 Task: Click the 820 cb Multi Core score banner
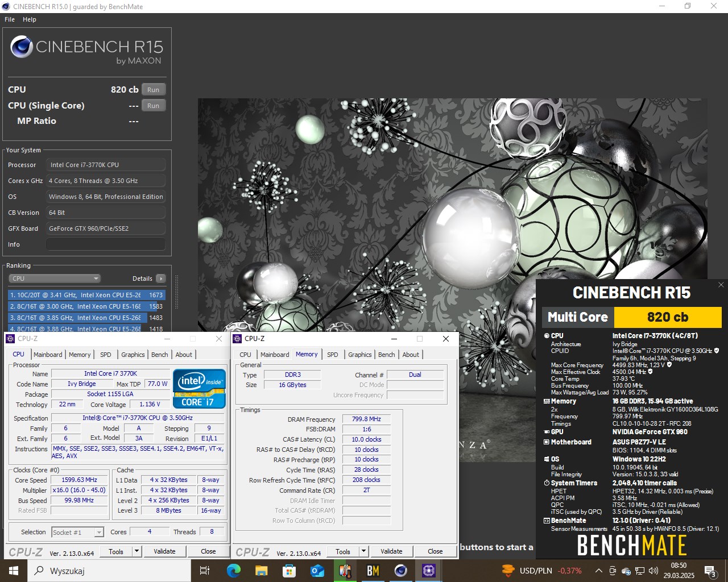coord(668,317)
